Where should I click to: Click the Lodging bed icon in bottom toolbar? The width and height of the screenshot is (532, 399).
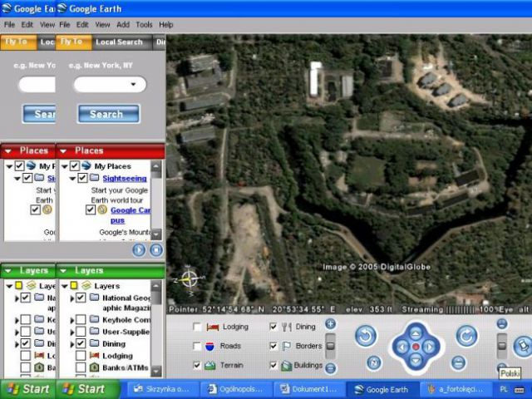click(213, 327)
